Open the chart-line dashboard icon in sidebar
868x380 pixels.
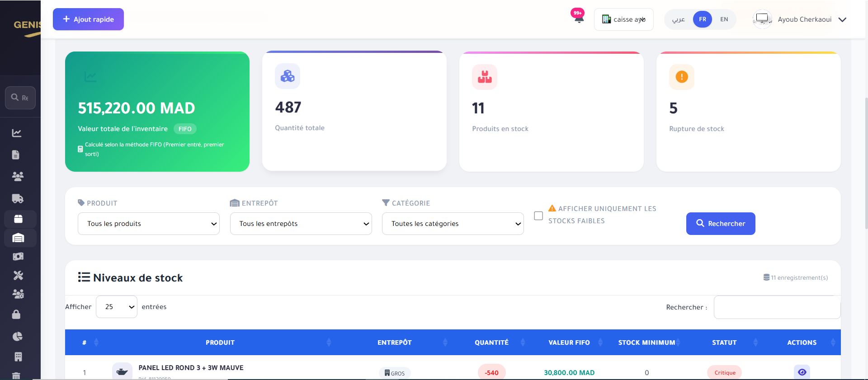(17, 133)
